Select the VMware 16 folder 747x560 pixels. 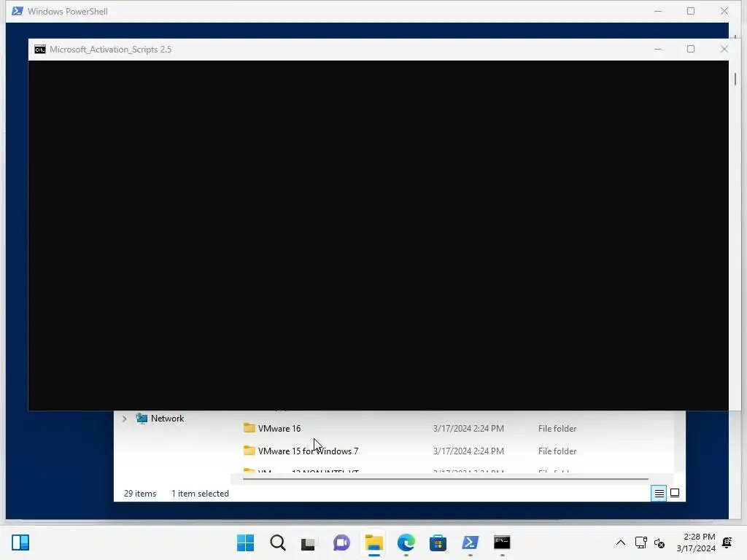point(279,429)
